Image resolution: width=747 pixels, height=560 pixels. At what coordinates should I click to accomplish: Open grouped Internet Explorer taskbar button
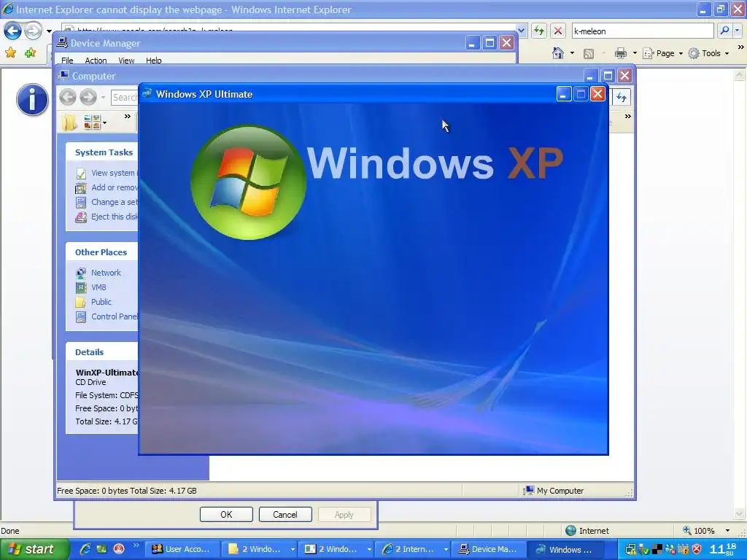(413, 550)
